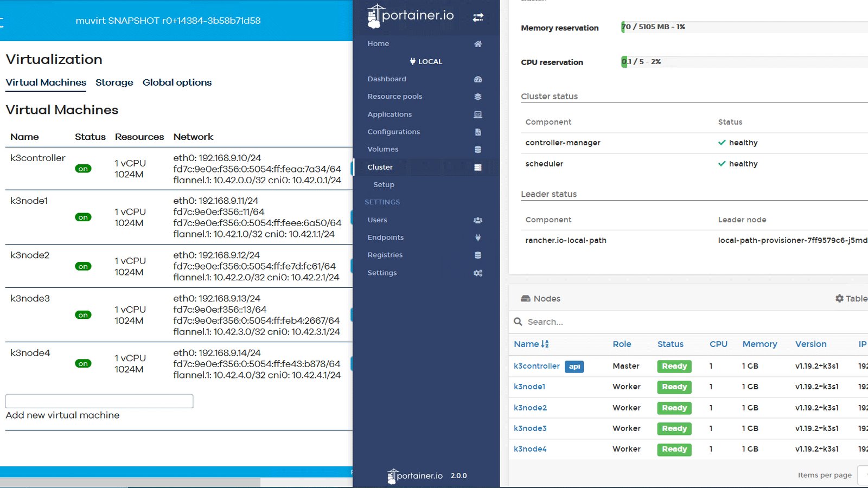Image resolution: width=868 pixels, height=488 pixels.
Task: Click the portainer.io logo in sidebar header
Action: [411, 16]
